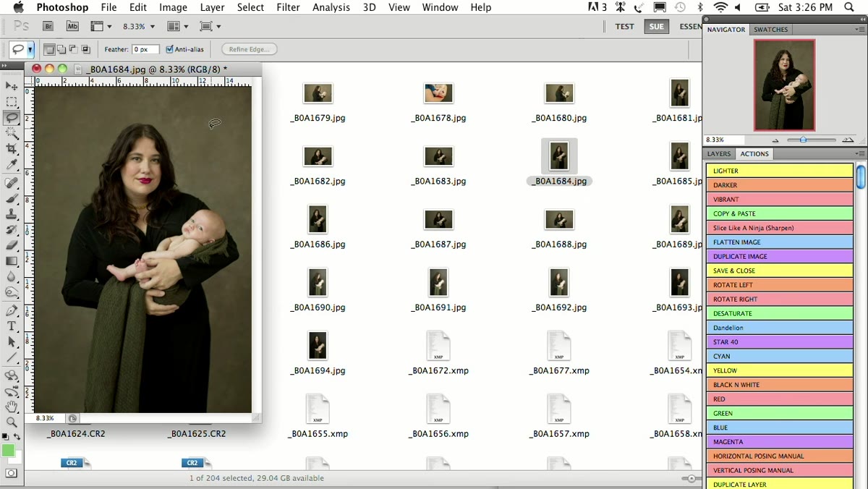Viewport: 868px width, 489px height.
Task: Select the Path Selection tool
Action: [x=12, y=341]
